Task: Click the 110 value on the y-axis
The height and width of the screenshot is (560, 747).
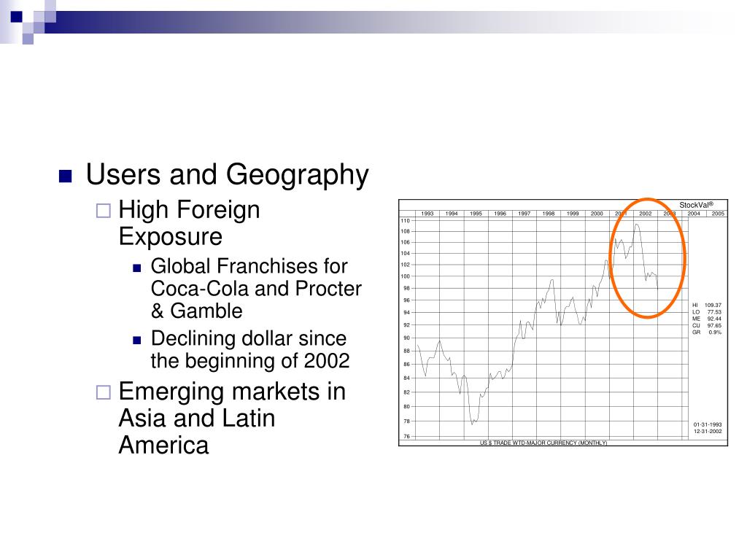Action: click(x=405, y=220)
